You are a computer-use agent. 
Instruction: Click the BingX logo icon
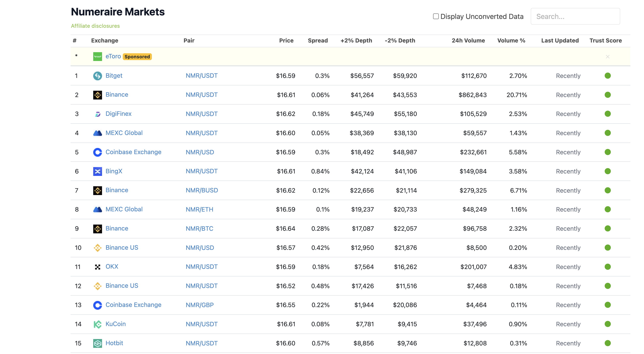click(x=97, y=171)
